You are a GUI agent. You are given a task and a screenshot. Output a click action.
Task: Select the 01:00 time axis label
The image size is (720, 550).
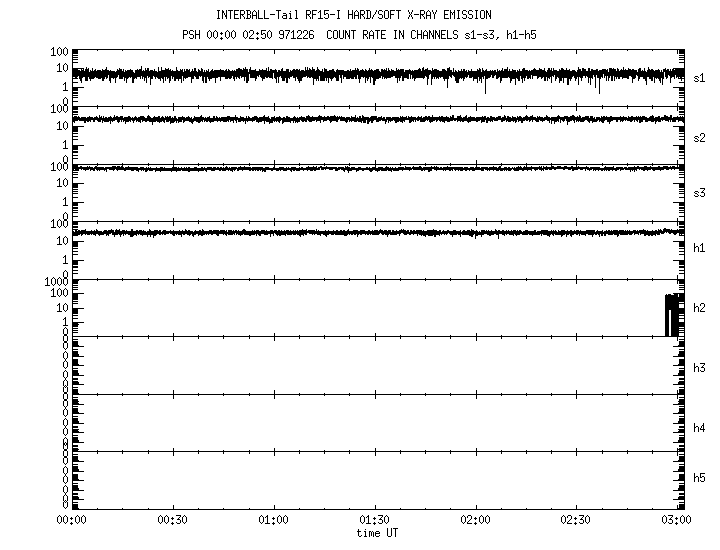(273, 521)
